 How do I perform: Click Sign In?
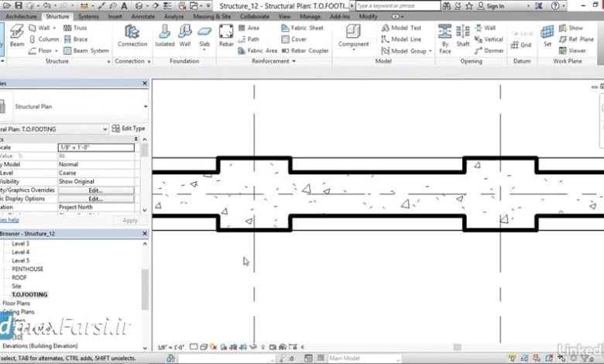click(x=491, y=6)
